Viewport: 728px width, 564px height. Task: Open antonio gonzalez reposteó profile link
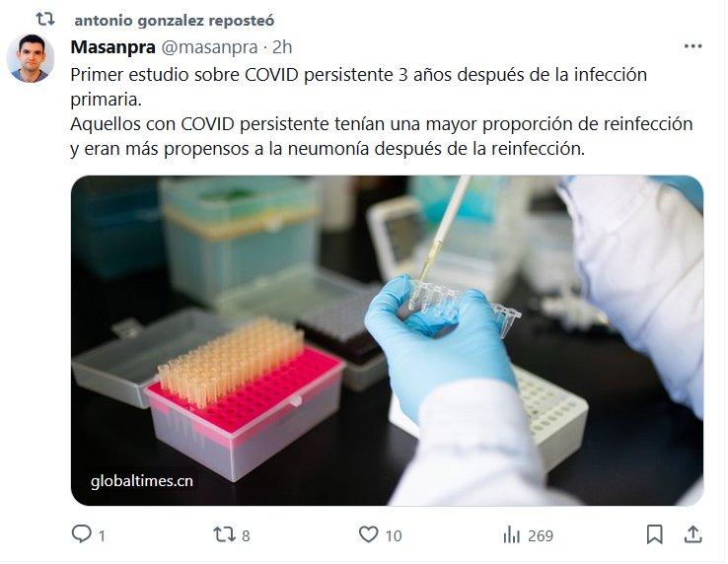point(174,21)
